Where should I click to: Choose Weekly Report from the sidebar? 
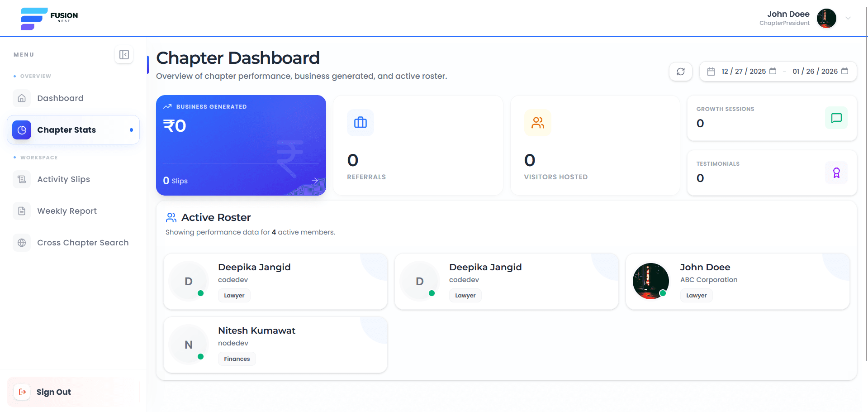[67, 211]
